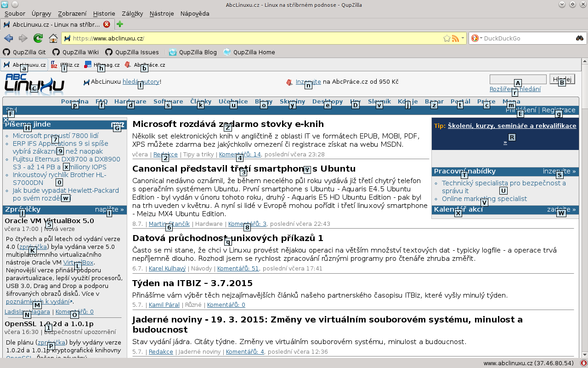588x368 pixels.
Task: Open the QupZilla Home bookmark
Action: pyautogui.click(x=249, y=52)
